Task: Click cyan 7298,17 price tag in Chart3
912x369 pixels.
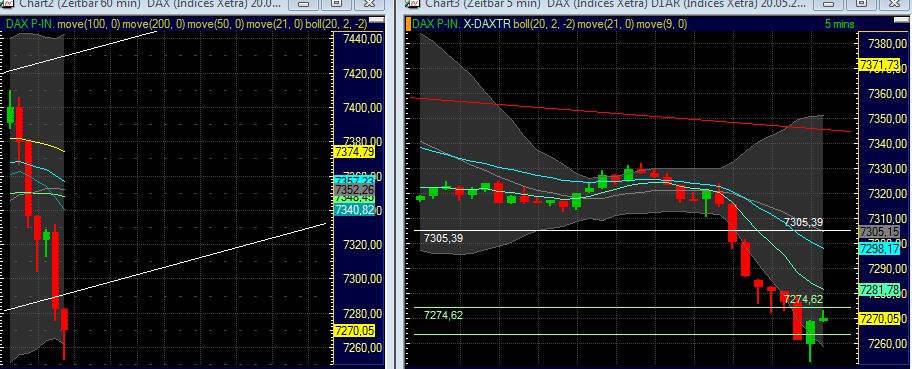Action: (x=879, y=249)
